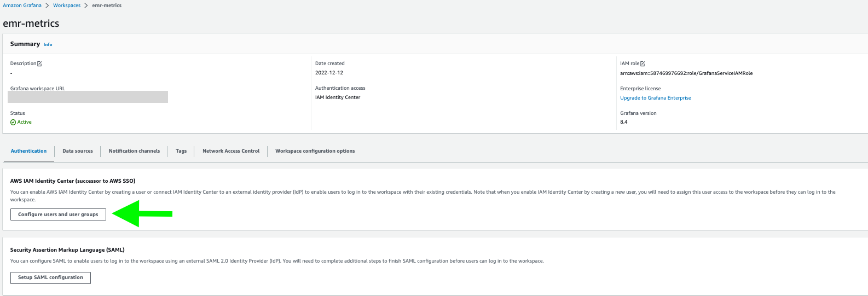
Task: Click the emr-metrics page heading
Action: coord(31,24)
